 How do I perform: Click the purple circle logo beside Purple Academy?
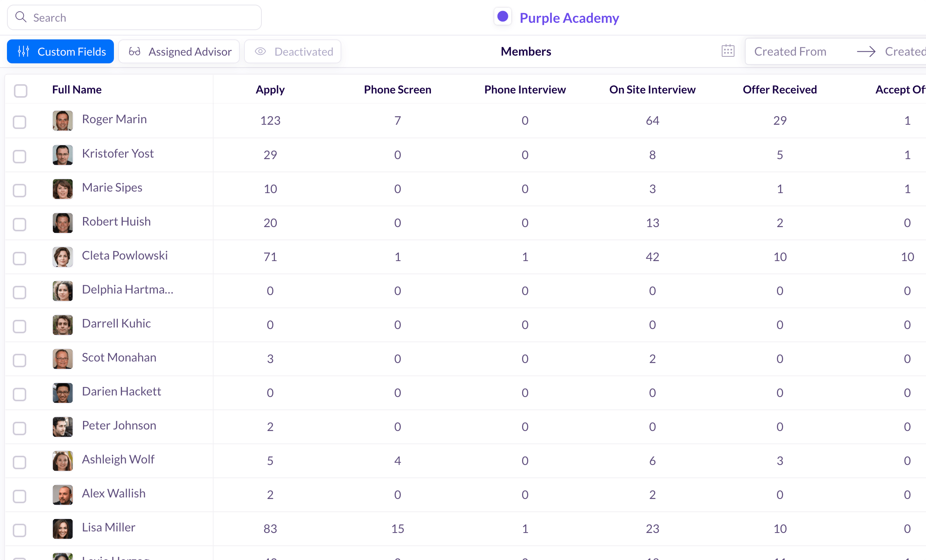point(502,16)
